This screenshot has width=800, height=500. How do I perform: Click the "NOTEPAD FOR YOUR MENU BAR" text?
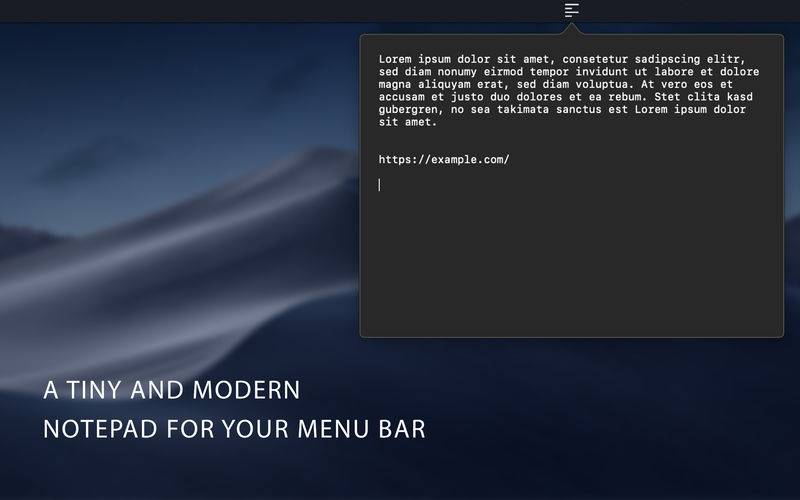[235, 429]
